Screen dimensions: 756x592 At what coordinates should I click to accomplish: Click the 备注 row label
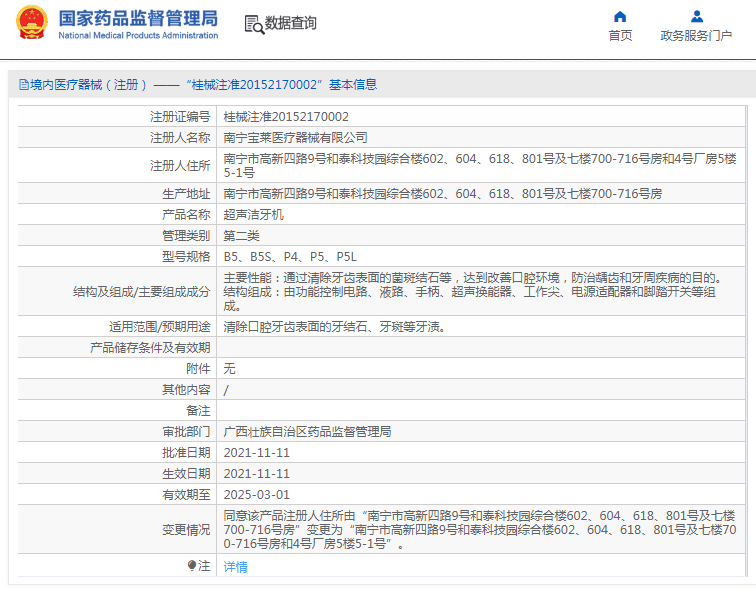(x=198, y=411)
